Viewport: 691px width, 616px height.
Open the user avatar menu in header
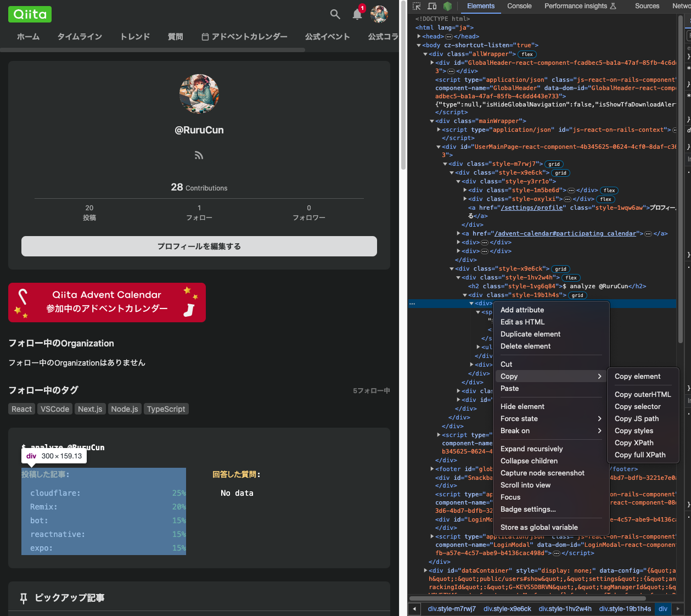coord(379,14)
